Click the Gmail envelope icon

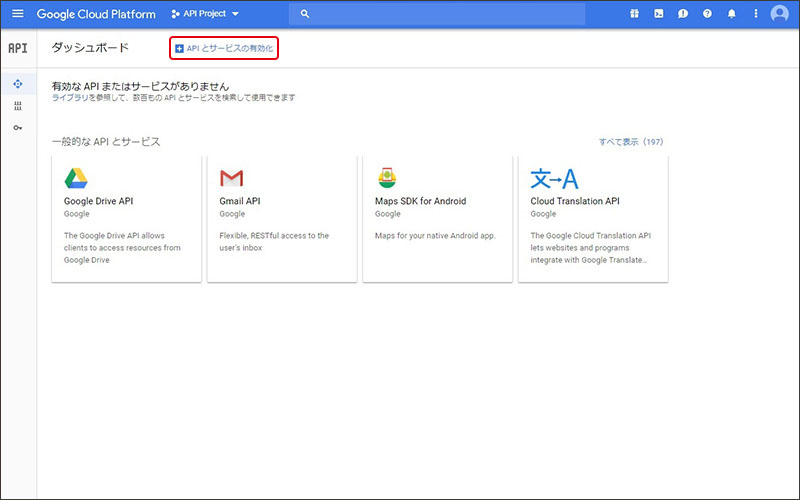(x=231, y=178)
